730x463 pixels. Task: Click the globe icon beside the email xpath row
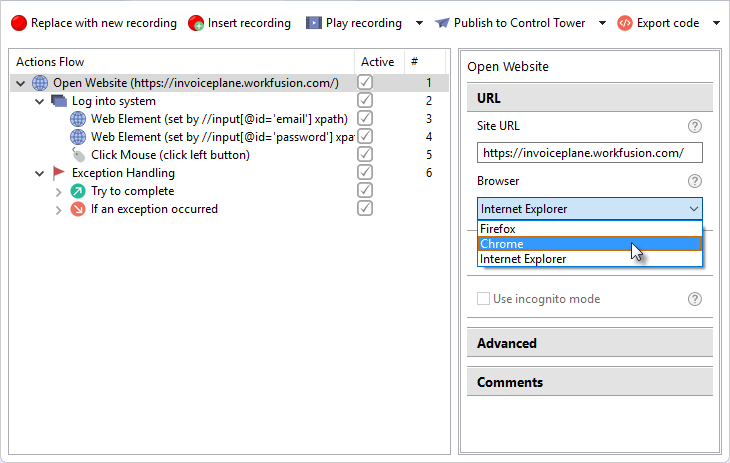pos(78,119)
